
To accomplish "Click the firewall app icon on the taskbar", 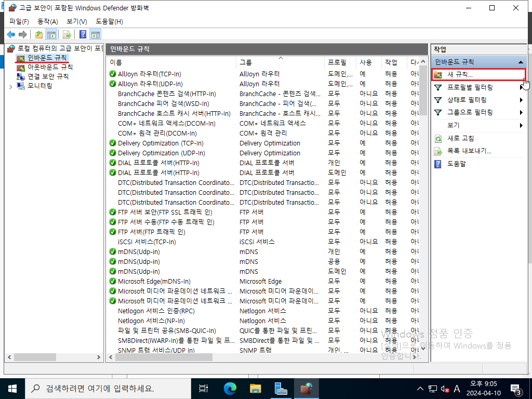I will (307, 389).
